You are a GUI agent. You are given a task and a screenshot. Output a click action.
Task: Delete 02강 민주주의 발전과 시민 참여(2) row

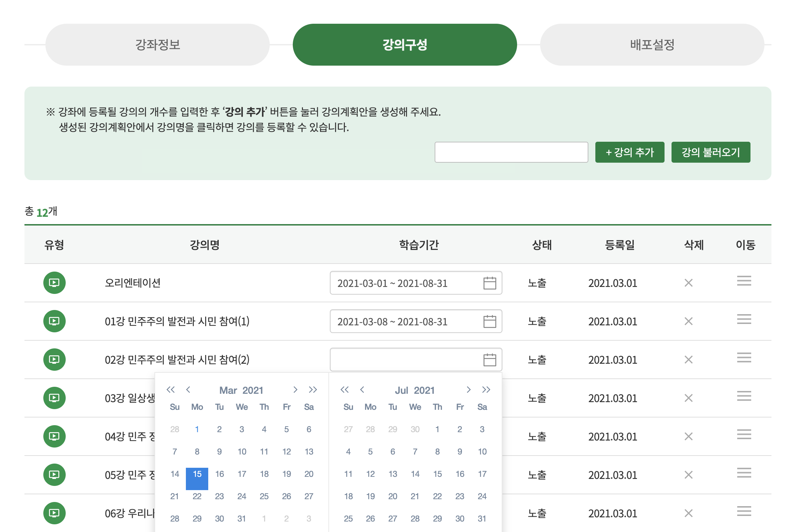point(688,360)
